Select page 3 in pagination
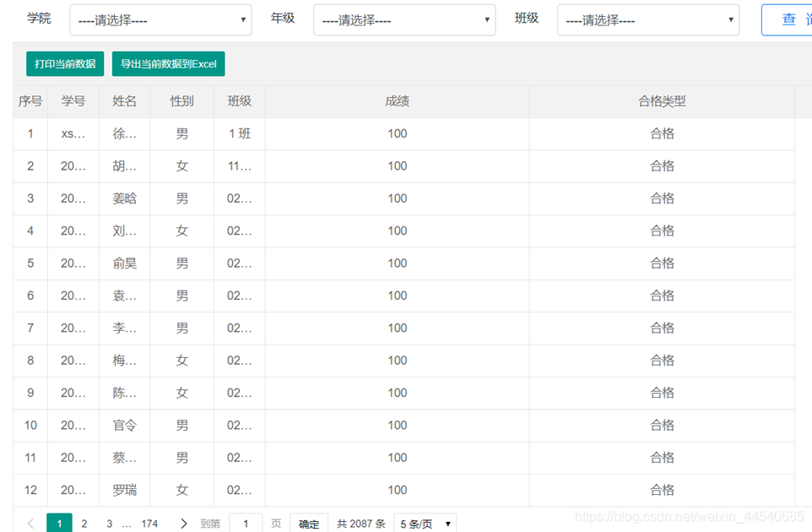 point(109,524)
